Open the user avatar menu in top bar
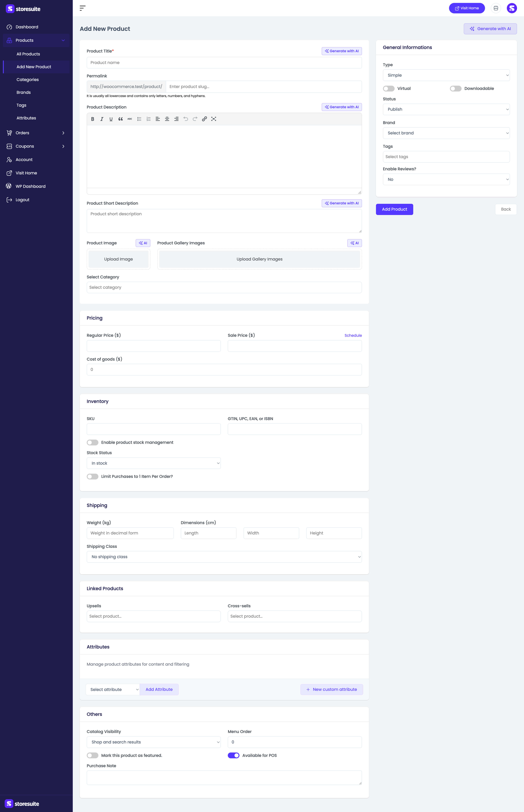Screen dimensions: 524x812 point(512,8)
